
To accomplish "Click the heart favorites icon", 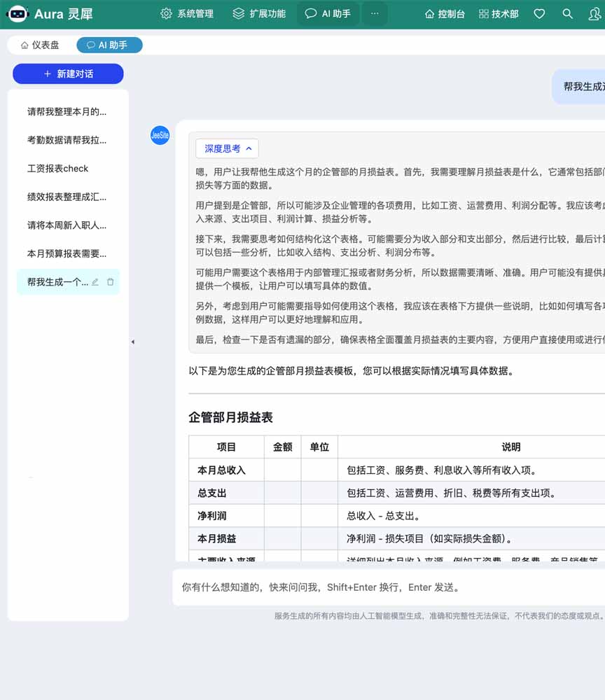I will [x=539, y=14].
